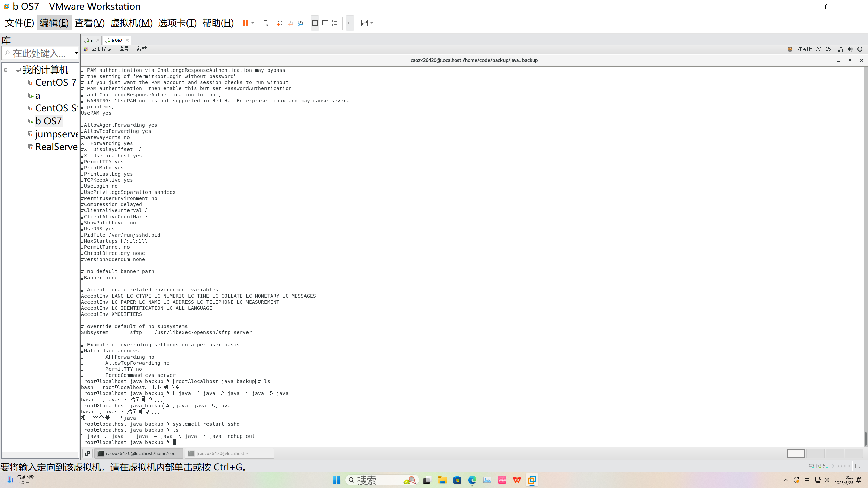Click the power icon in guest top bar
Image resolution: width=868 pixels, height=488 pixels.
coord(860,49)
